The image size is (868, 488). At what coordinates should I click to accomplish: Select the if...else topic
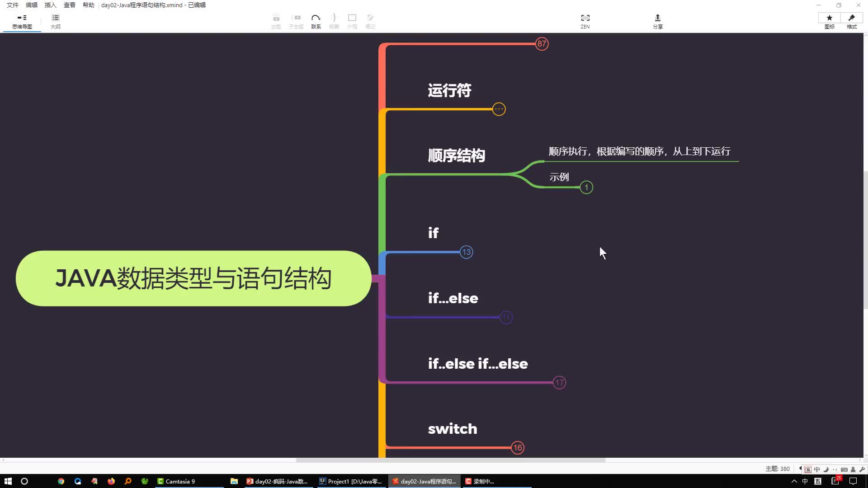tap(453, 298)
